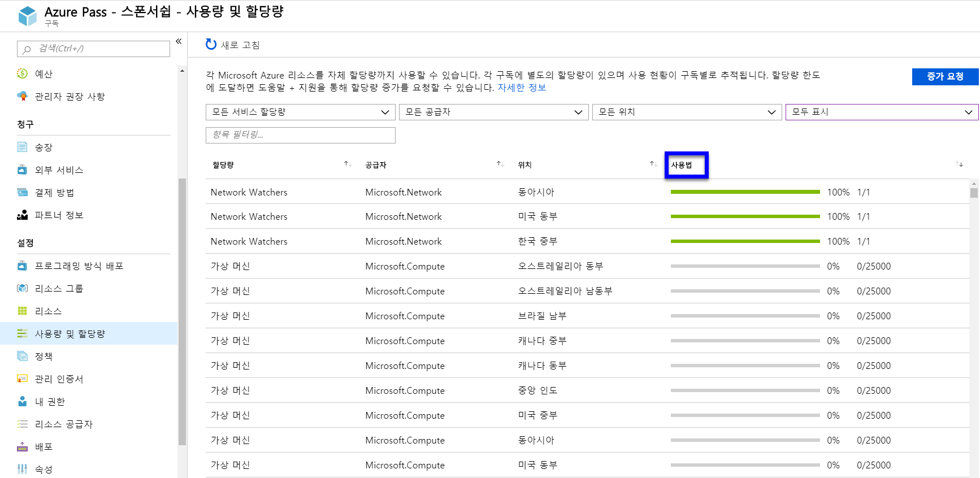Click usage bar for 가상 머신 브라질 남부
980x478 pixels.
pos(745,316)
